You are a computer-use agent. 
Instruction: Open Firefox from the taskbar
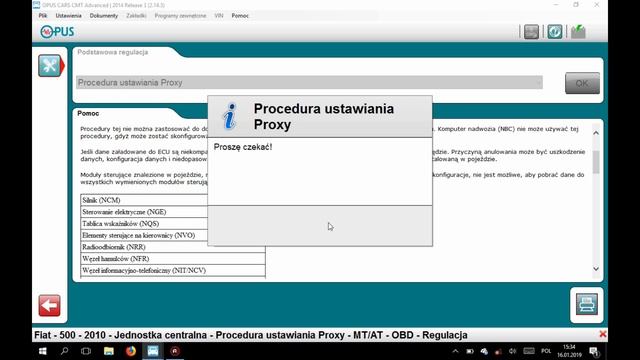[x=131, y=351]
